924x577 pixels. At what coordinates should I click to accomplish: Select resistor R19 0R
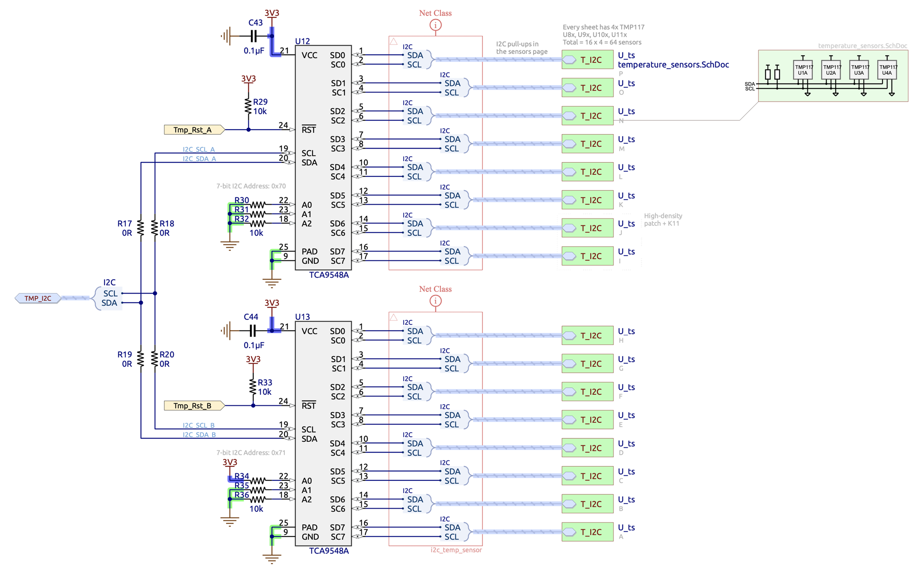141,359
